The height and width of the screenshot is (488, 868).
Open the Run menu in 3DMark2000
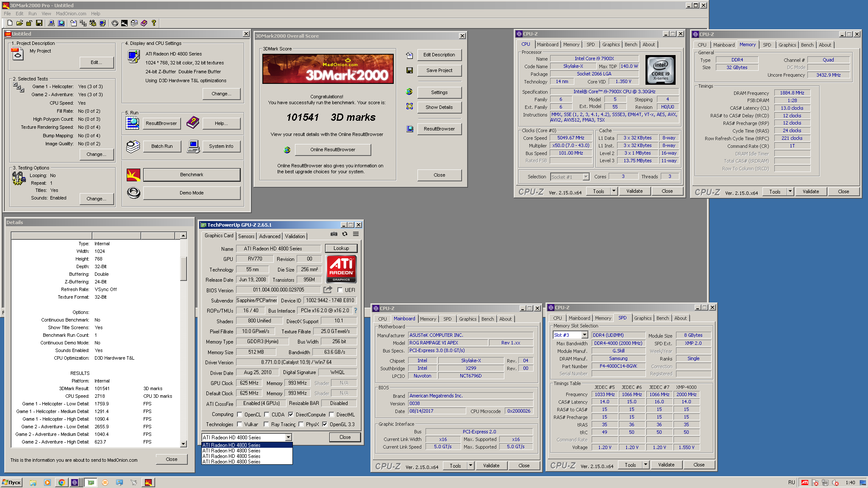tap(32, 14)
